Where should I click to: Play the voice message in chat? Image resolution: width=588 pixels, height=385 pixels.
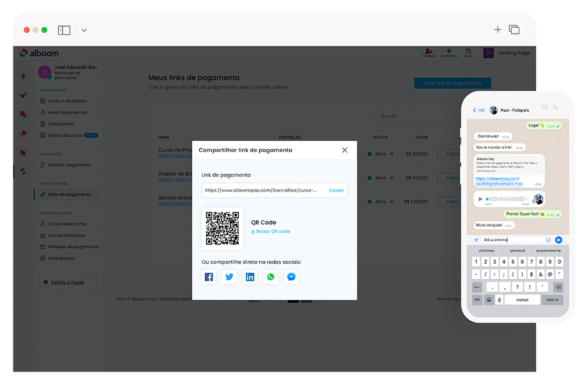click(480, 199)
